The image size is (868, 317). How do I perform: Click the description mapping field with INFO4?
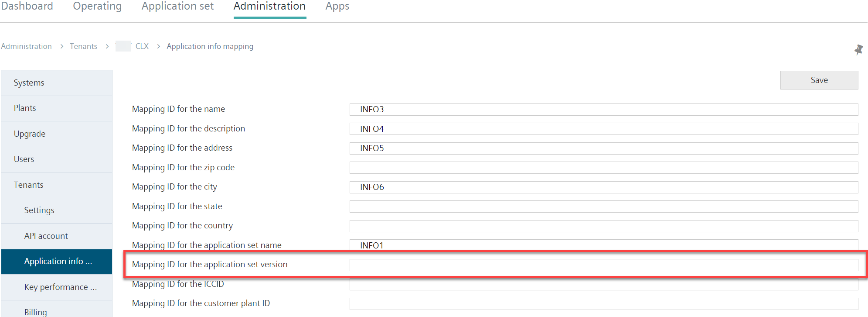click(x=604, y=129)
